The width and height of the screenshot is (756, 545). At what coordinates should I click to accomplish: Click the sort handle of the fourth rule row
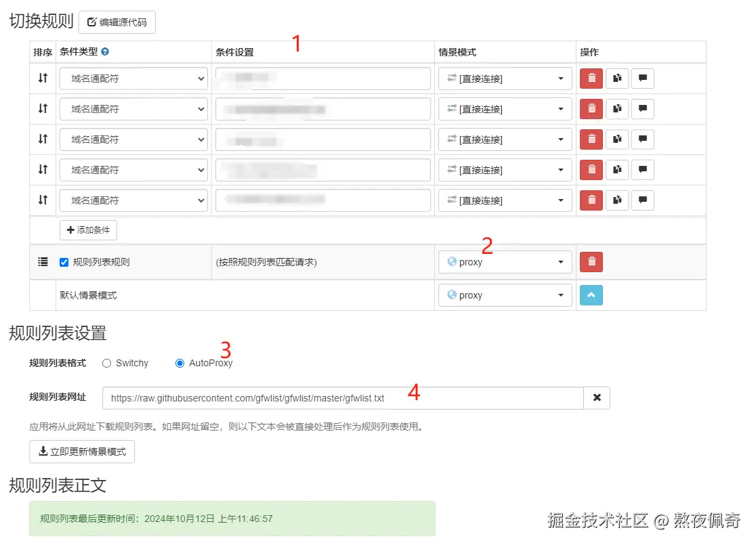tap(43, 169)
